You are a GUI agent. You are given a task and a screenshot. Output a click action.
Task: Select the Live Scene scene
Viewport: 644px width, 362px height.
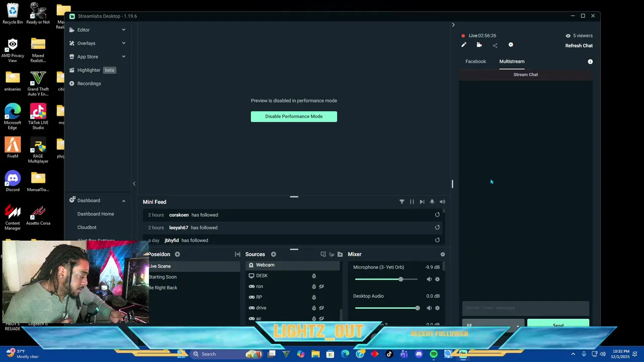tap(194, 266)
